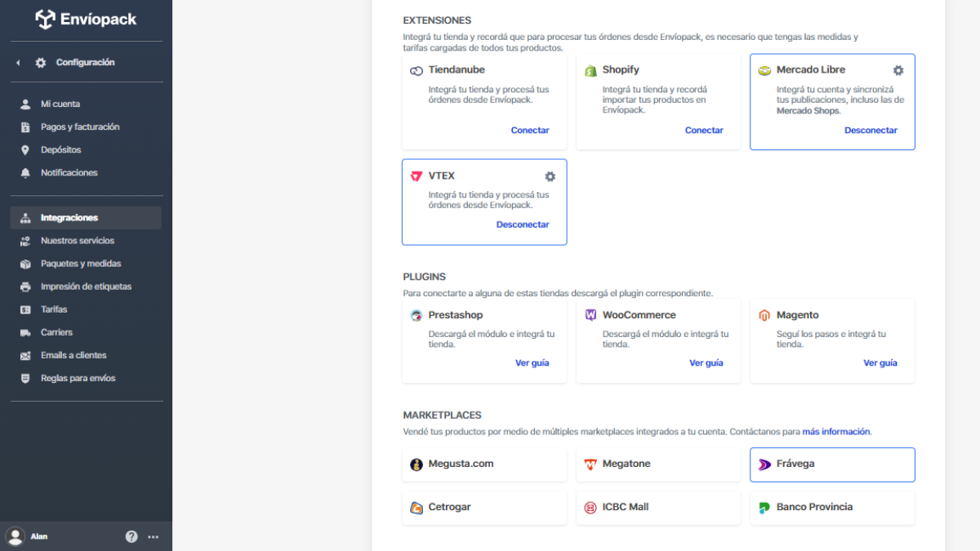Viewport: 980px width, 551px height.
Task: Click the VTEX logo icon
Action: coord(416,176)
